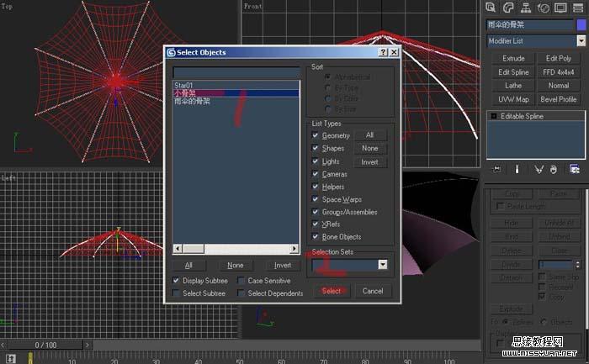Click Invert button below object list
Screen dimensions: 589x364
pos(283,266)
